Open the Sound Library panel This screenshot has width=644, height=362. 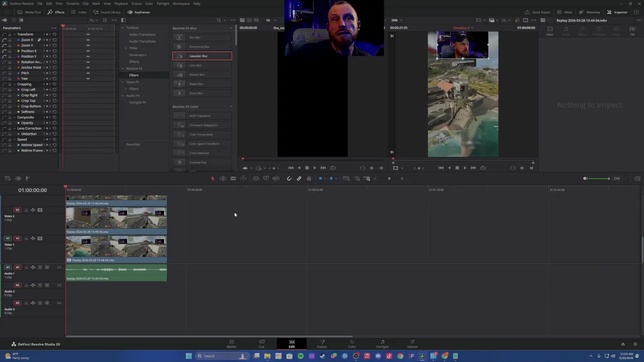(x=107, y=12)
